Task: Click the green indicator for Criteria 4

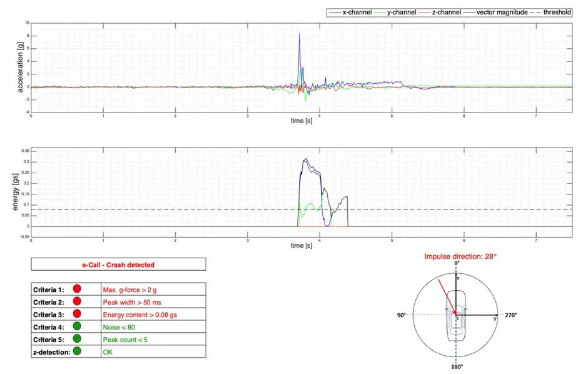Action: click(x=78, y=326)
